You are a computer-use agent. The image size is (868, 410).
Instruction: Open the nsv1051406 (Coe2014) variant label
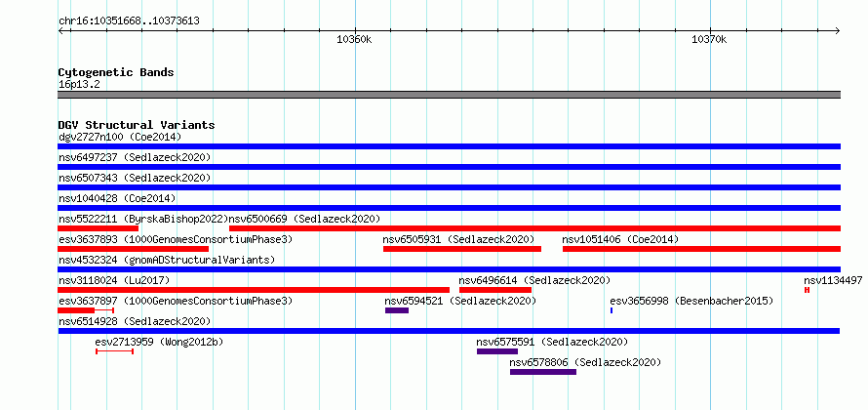620,239
